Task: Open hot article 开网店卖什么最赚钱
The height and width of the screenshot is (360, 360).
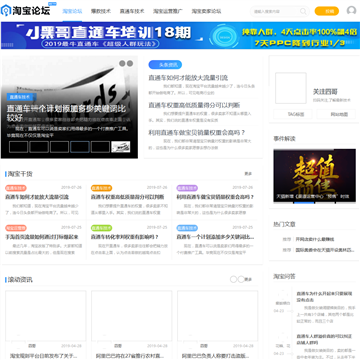Action: pos(315,239)
